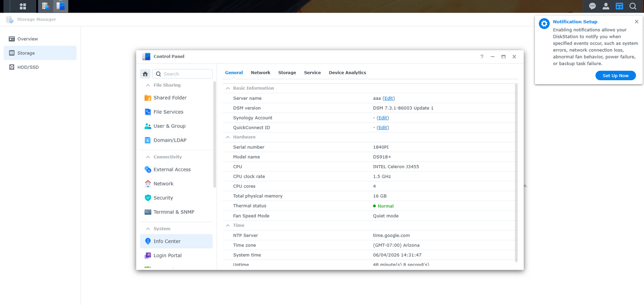The width and height of the screenshot is (644, 305).
Task: Switch to the General tab
Action: click(234, 73)
